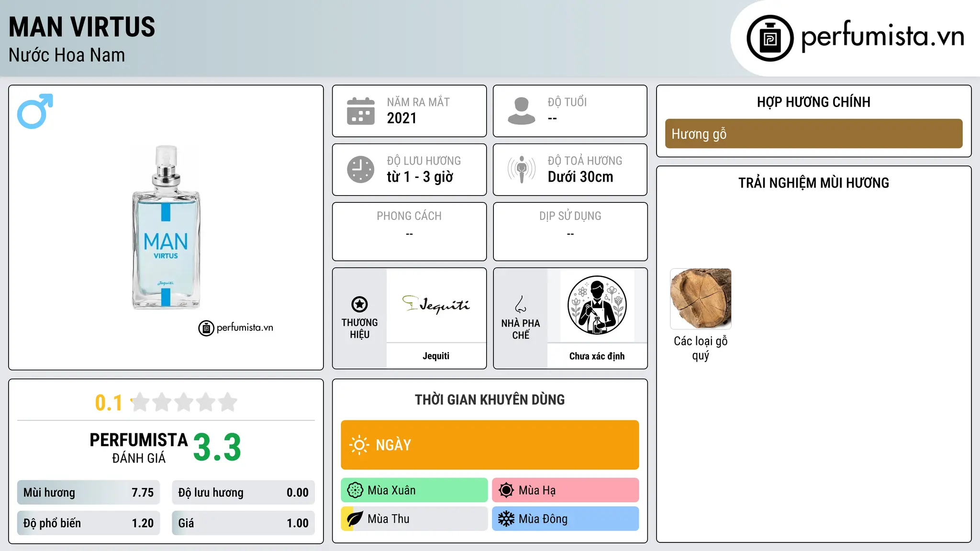Click the launch year 2021
This screenshot has width=980, height=551.
point(401,118)
